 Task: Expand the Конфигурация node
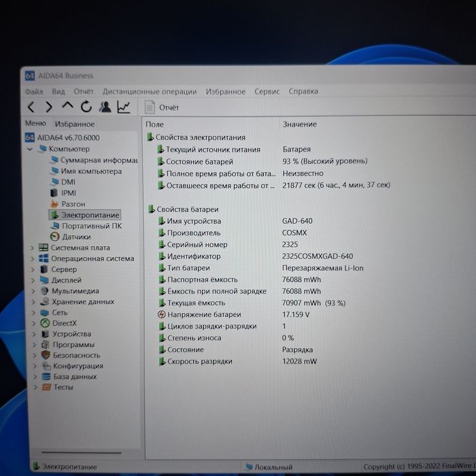coord(35,366)
